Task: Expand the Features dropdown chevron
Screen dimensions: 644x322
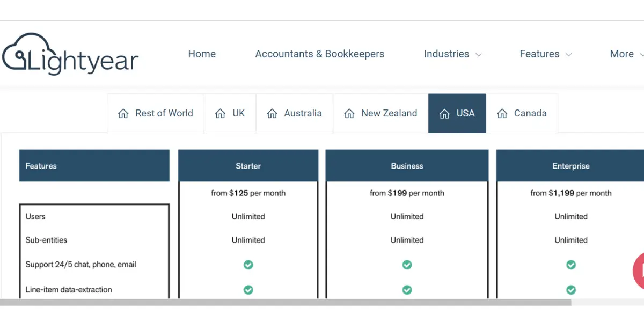Action: (x=569, y=55)
